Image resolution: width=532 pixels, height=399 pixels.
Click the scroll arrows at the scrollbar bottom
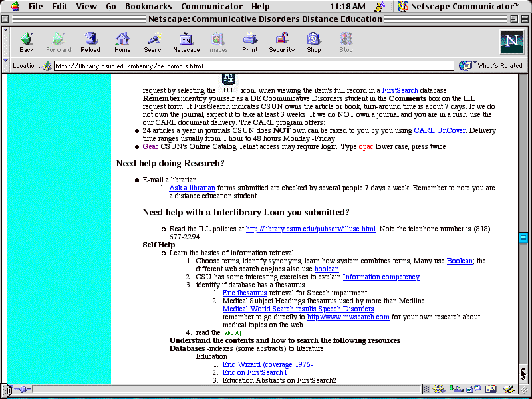(523, 374)
